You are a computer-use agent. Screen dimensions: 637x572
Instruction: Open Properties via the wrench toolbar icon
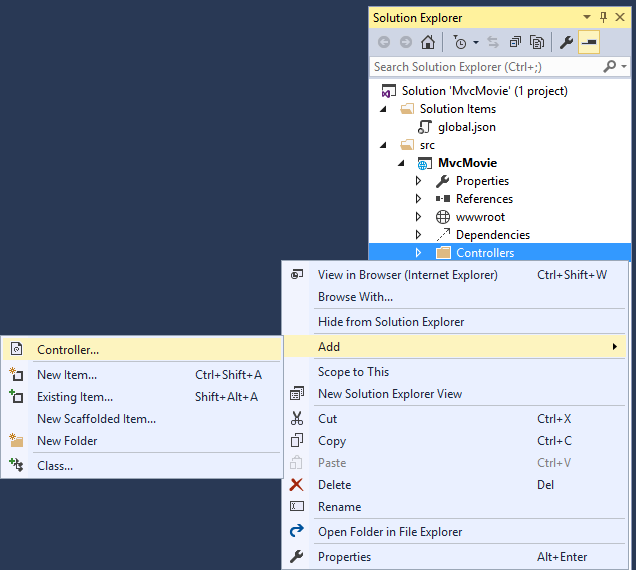(x=566, y=42)
